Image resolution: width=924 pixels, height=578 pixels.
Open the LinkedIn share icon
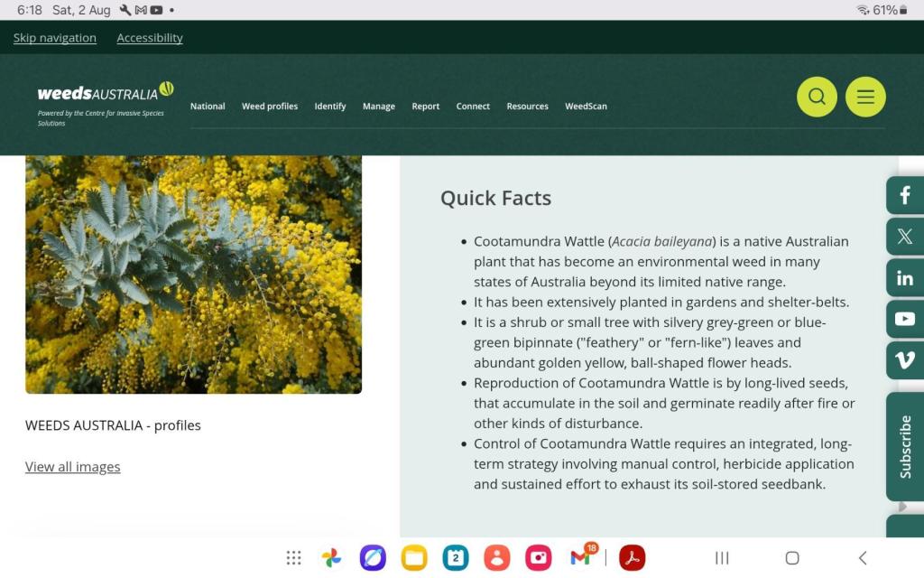tap(904, 278)
